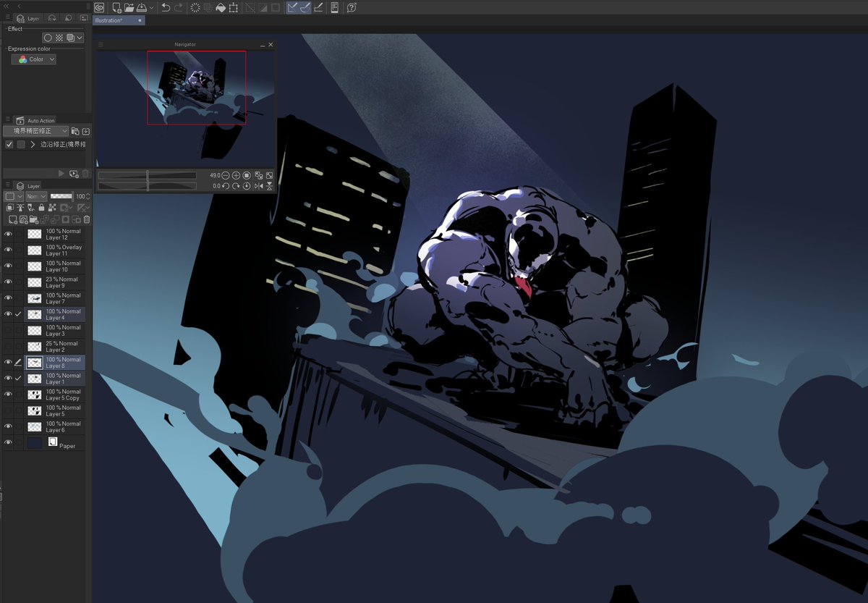Click the Scale/Rotate transform toolbar icon
Image resolution: width=868 pixels, height=603 pixels.
pos(234,7)
